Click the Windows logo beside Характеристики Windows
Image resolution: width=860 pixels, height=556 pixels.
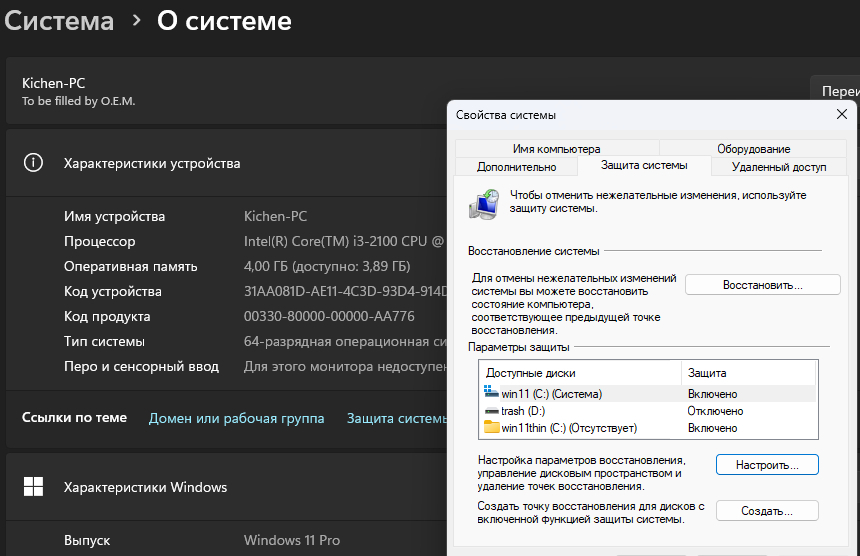click(x=33, y=487)
